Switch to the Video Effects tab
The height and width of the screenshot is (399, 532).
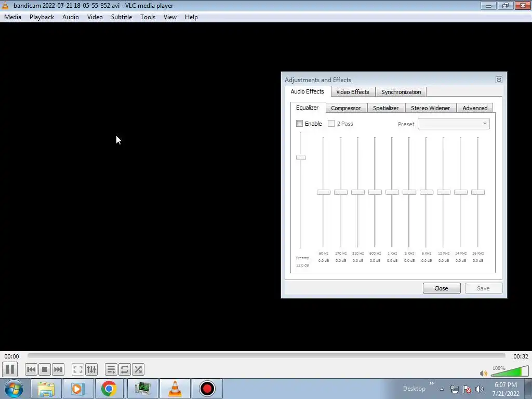click(x=353, y=92)
